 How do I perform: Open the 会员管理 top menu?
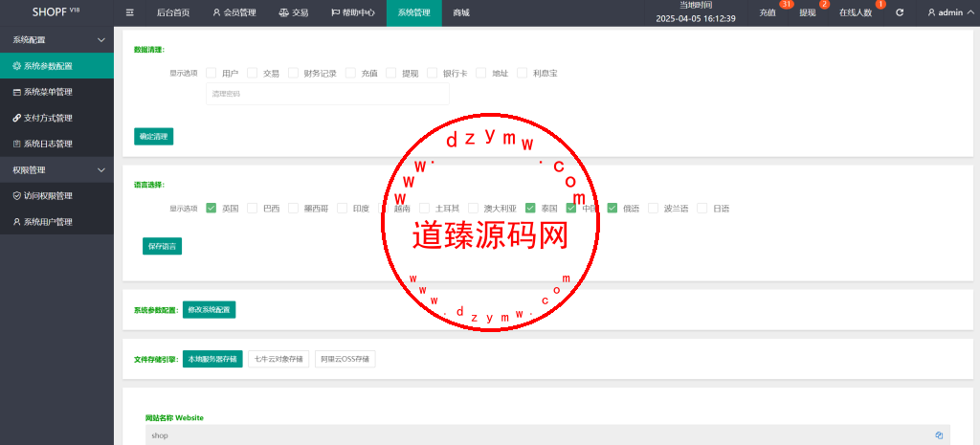click(234, 12)
